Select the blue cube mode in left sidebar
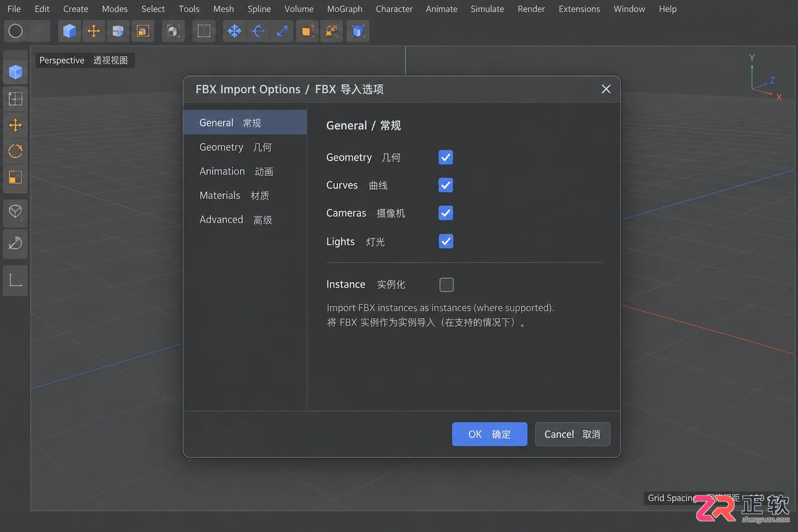The width and height of the screenshot is (798, 532). (16, 72)
